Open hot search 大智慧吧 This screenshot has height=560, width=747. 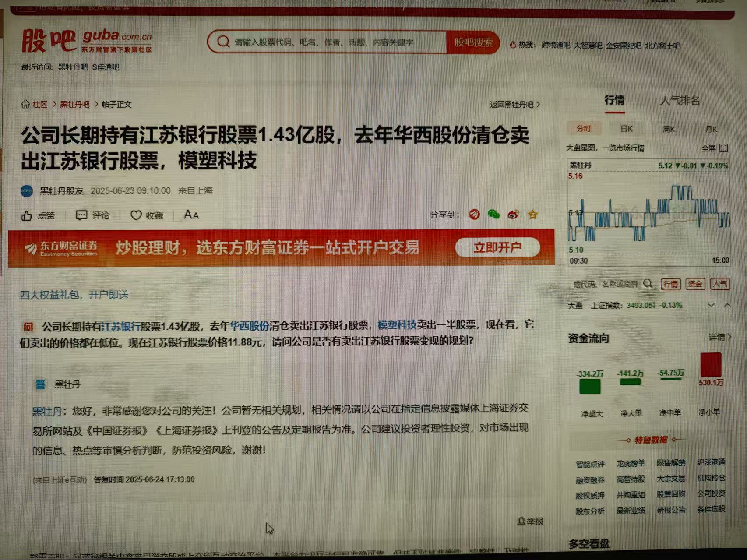point(588,45)
